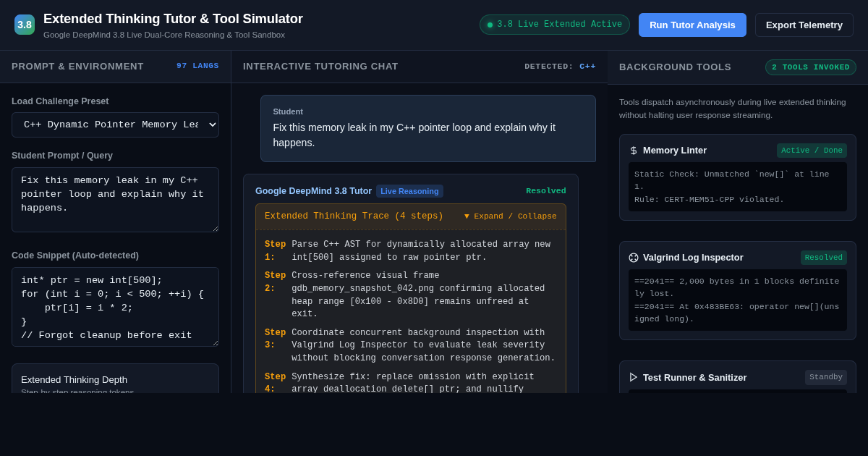Click Step 3 about Valgrind coordination
The width and height of the screenshot is (868, 456).
[410, 345]
